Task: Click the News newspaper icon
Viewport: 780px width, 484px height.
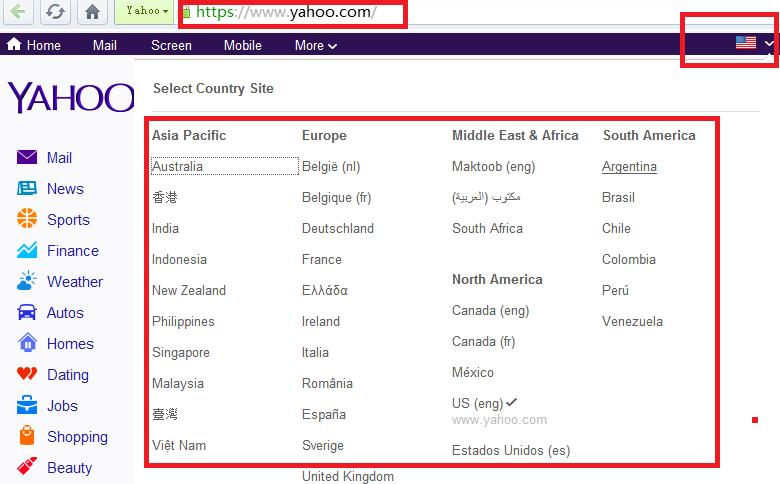Action: (27, 188)
